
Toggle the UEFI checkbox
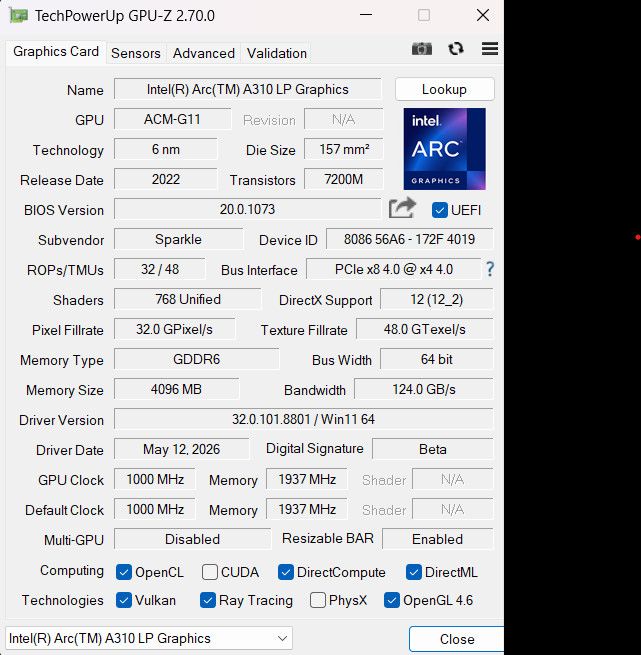(x=440, y=210)
